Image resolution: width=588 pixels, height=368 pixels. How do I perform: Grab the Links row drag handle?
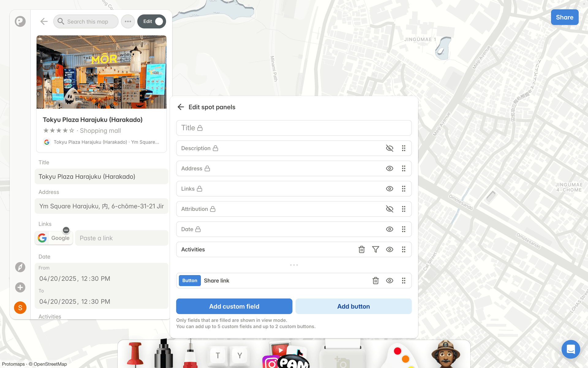click(x=404, y=189)
